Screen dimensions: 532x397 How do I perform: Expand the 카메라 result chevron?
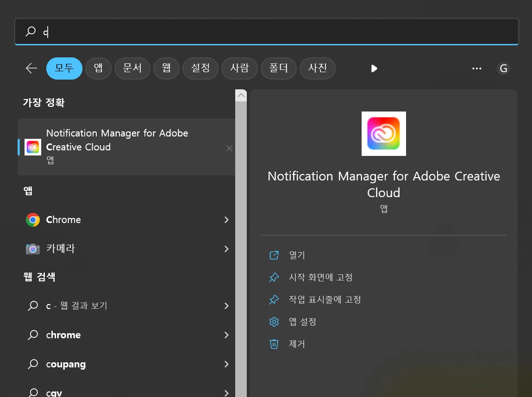(x=226, y=249)
